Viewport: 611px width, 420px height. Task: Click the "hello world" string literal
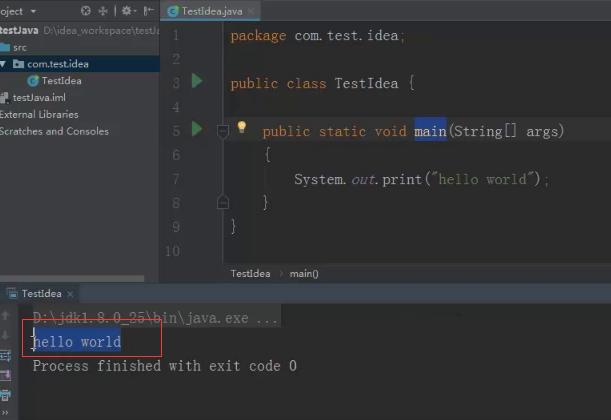[482, 179]
